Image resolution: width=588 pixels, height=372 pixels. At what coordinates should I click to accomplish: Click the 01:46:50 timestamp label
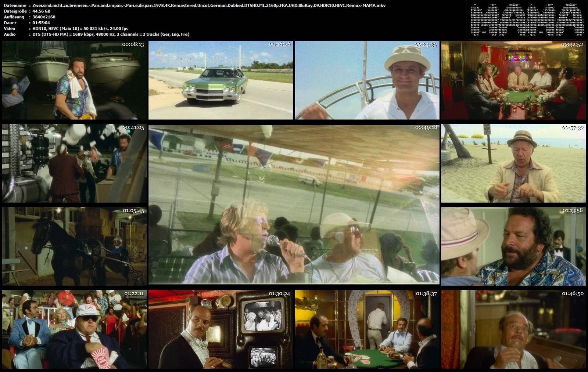pos(573,293)
